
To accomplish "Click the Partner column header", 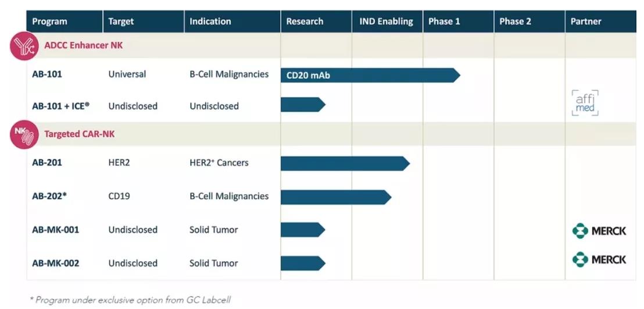I will click(586, 22).
